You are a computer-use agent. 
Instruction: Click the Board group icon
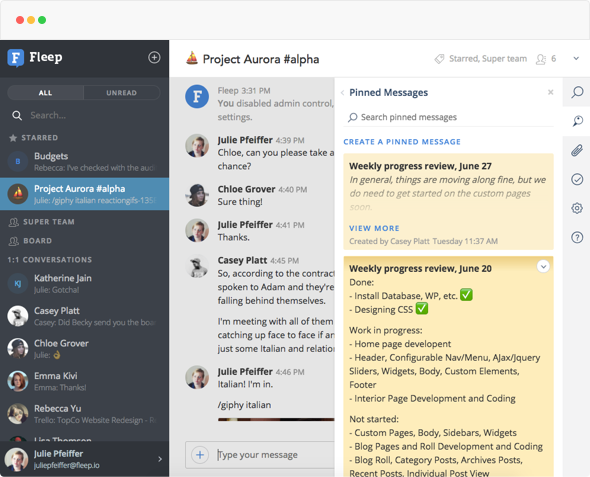point(14,241)
